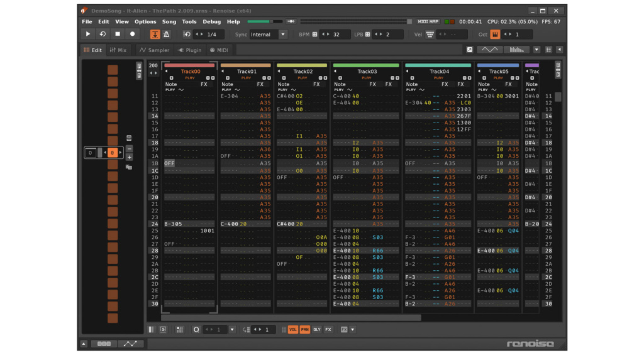Viewport: 644px width, 355px height.
Task: Add note column to Track01
Action: tap(228, 78)
